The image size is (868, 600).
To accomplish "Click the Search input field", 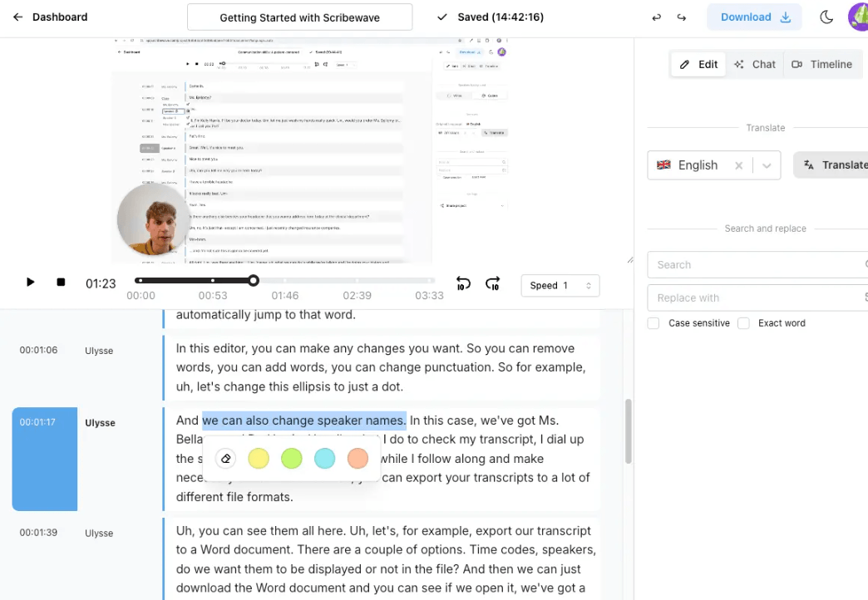I will (x=757, y=264).
